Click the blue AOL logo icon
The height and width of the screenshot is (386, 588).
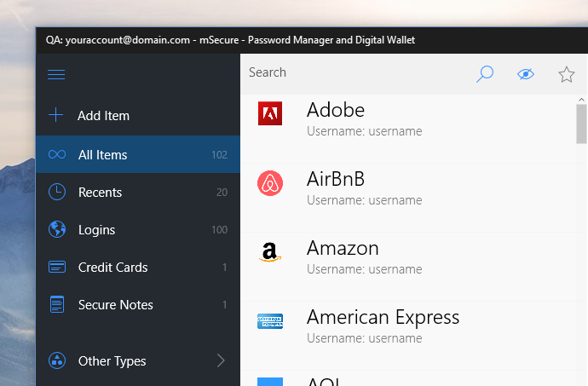[270, 382]
